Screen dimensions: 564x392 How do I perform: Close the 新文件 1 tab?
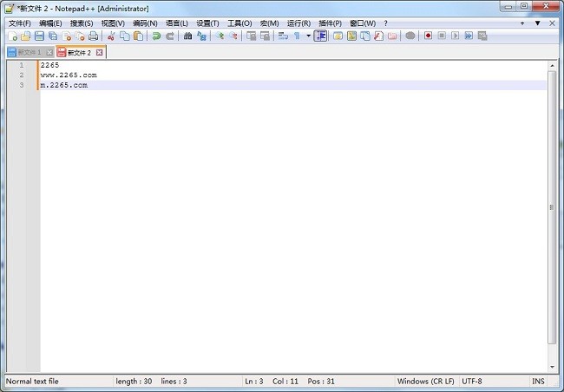[x=49, y=53]
